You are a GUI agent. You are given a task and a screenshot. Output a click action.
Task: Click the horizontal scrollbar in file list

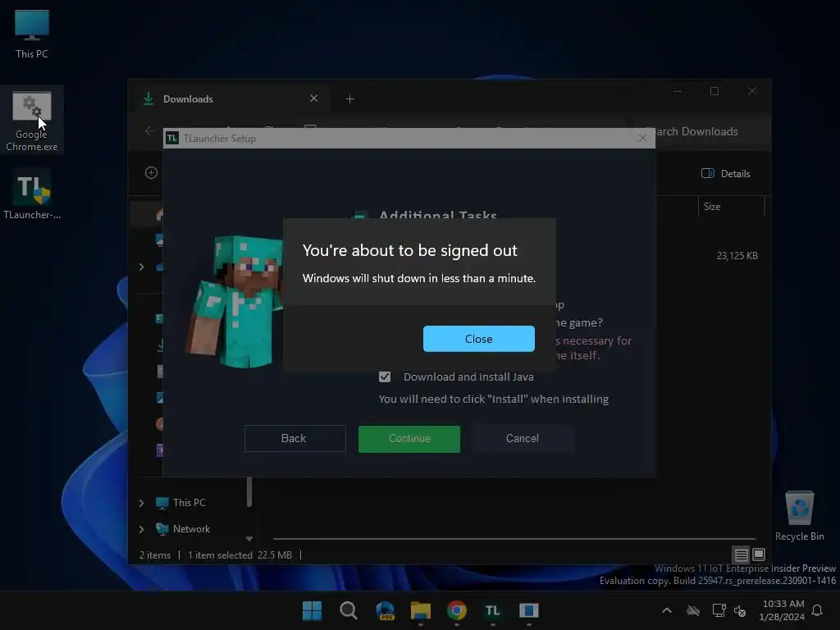point(514,538)
